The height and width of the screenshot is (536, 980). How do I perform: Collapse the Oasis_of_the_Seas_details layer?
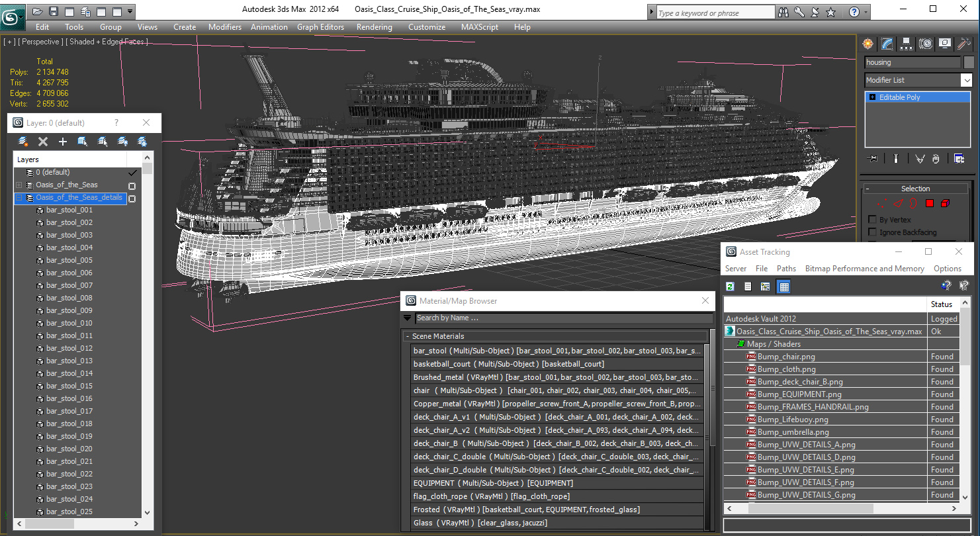[x=19, y=198]
